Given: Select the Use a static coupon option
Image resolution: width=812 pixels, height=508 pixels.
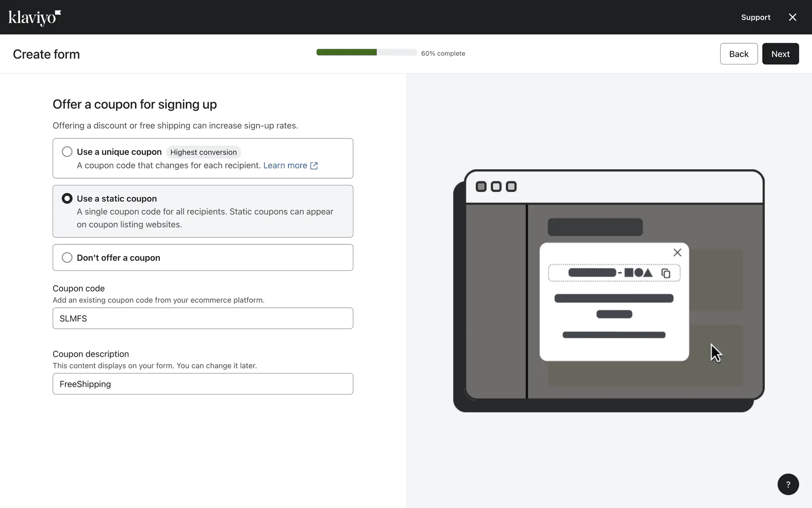Looking at the screenshot, I should (x=67, y=199).
